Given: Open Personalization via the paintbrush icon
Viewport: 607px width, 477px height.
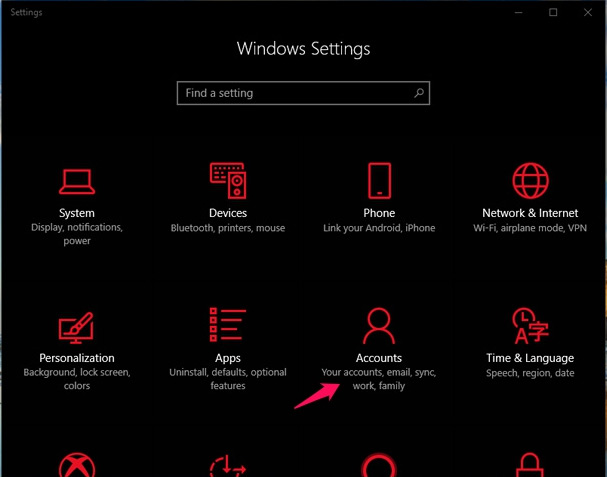Looking at the screenshot, I should click(x=76, y=328).
